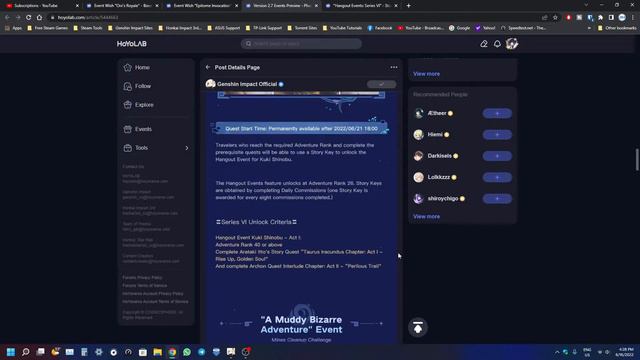Open Hiemi's profile avatar
Viewport: 640px width, 360px height.
pyautogui.click(x=418, y=135)
